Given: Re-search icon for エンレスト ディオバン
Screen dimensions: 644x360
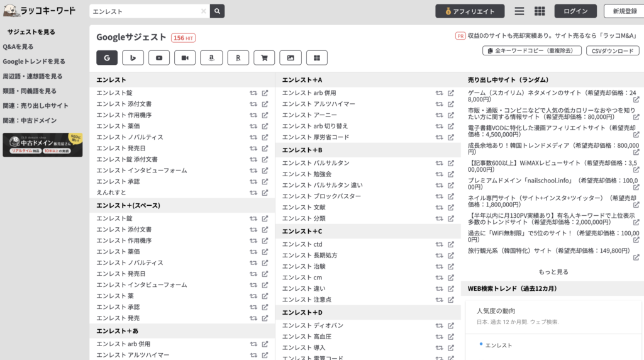Looking at the screenshot, I should pos(439,325).
